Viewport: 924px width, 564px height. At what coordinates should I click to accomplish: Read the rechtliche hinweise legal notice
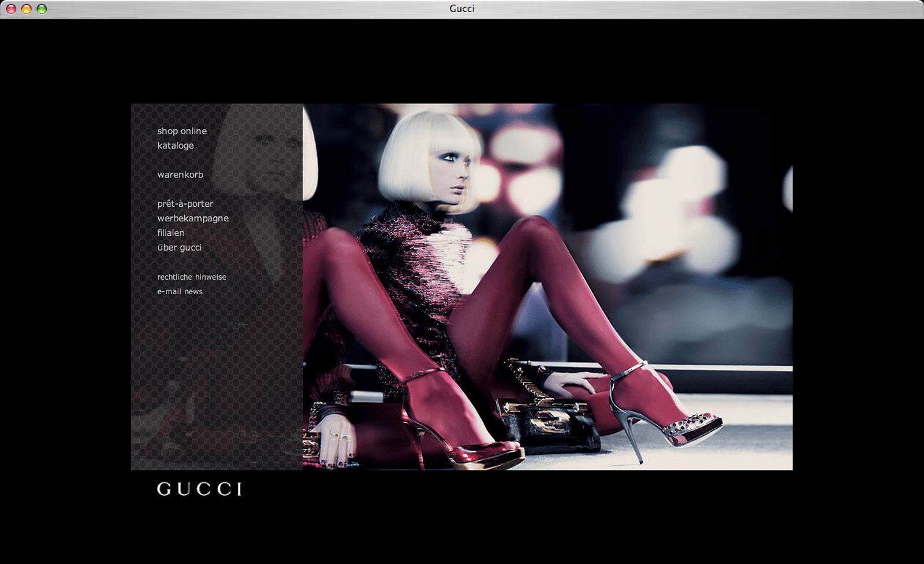tap(192, 277)
